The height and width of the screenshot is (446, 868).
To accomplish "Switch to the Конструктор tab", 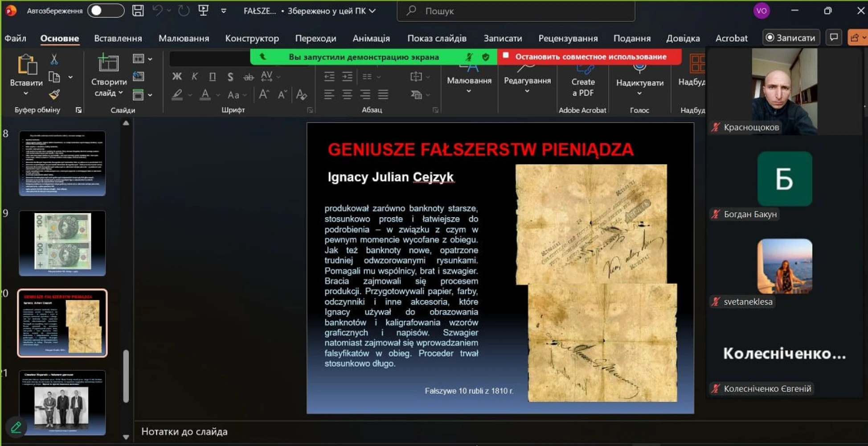I will (x=252, y=38).
